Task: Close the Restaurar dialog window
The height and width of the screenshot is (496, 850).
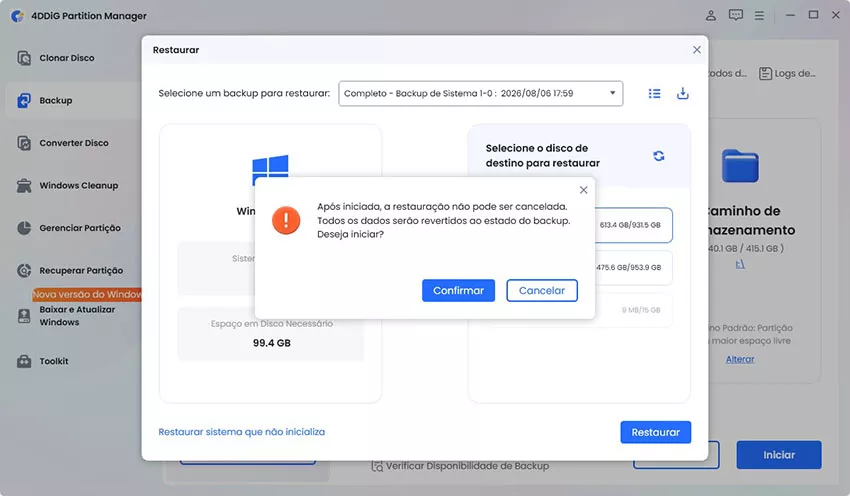Action: pos(697,50)
